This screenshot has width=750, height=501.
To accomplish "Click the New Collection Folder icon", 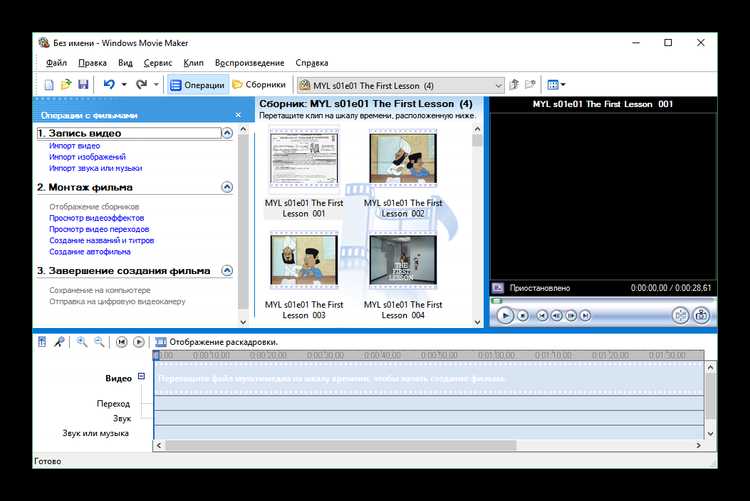I will [x=530, y=85].
